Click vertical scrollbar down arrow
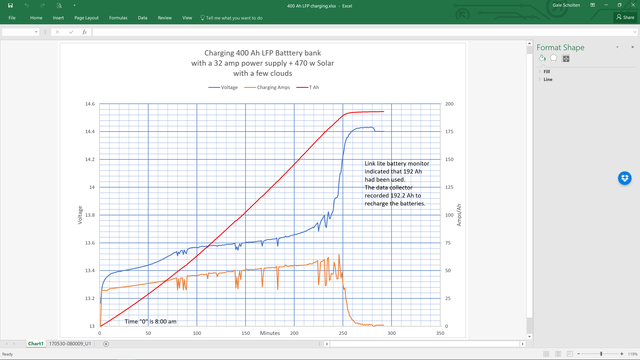The width and height of the screenshot is (640, 360). [529, 337]
